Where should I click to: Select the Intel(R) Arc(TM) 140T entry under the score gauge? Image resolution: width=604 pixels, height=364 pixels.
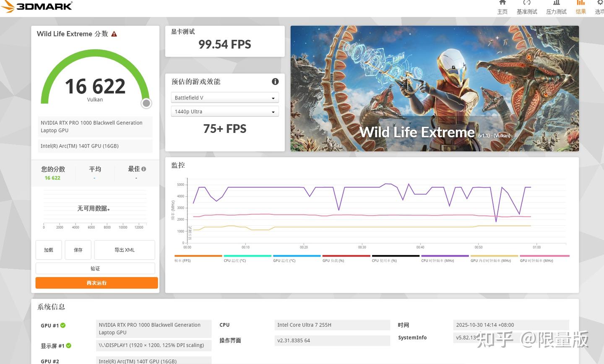tap(95, 146)
